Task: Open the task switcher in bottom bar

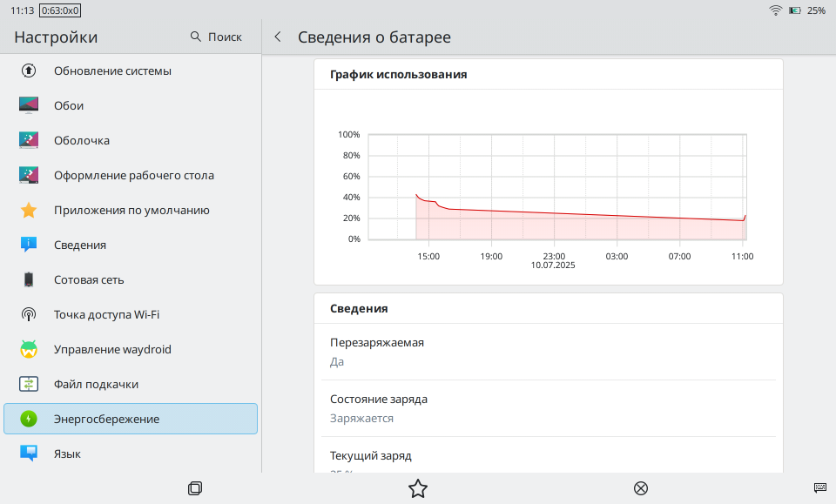Action: coord(195,488)
